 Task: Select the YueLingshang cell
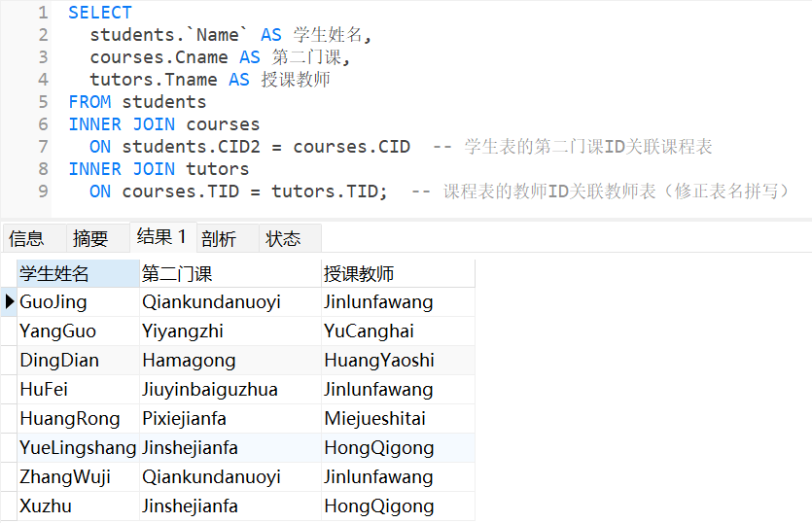[x=78, y=448]
